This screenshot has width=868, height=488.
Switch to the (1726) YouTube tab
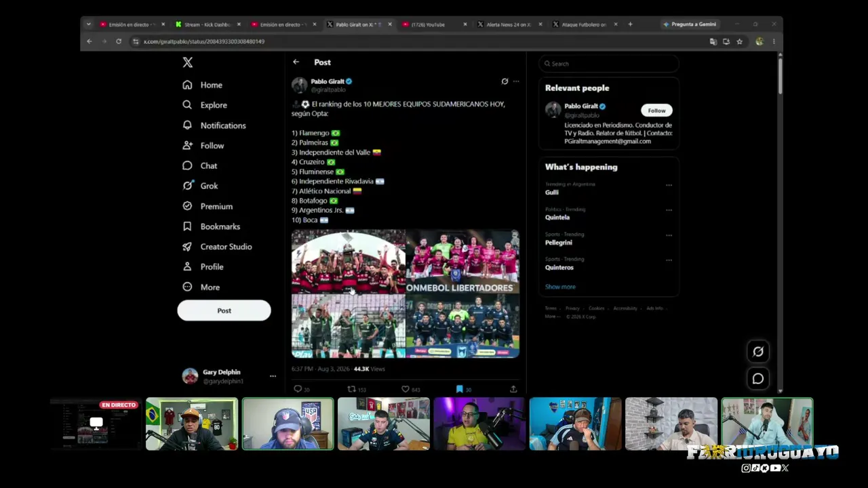[434, 24]
